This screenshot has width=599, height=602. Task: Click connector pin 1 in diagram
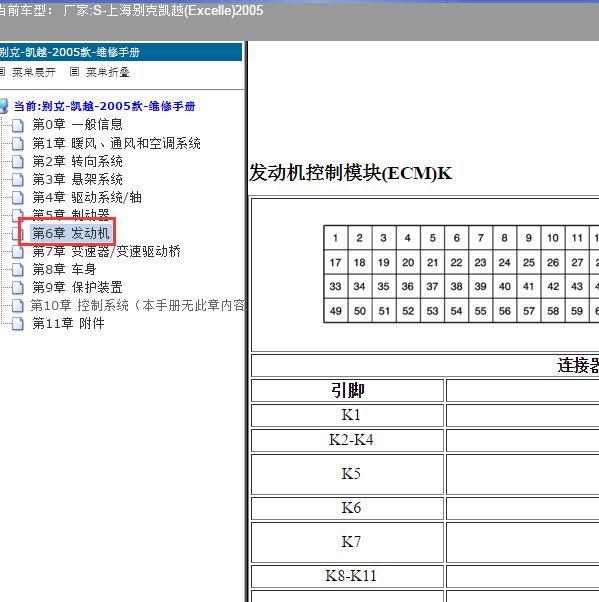(336, 238)
